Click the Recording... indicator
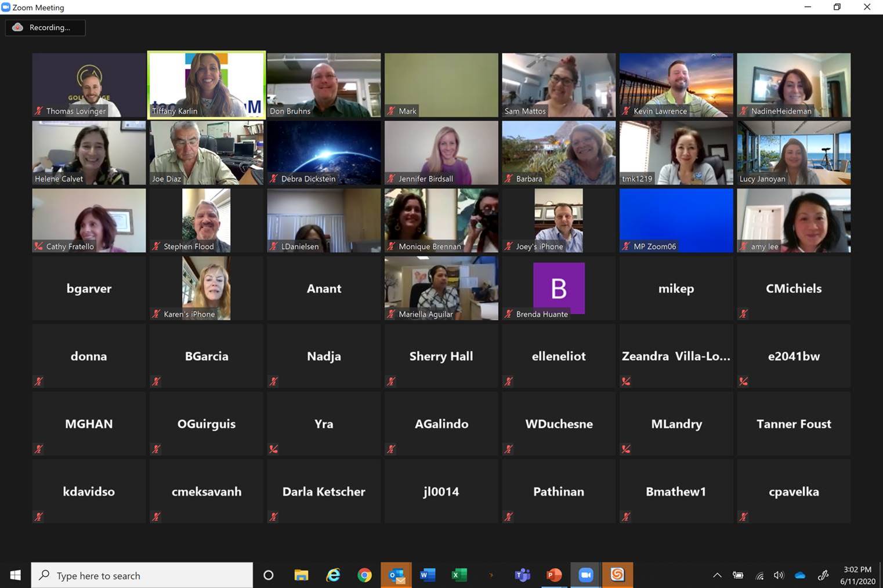The height and width of the screenshot is (588, 883). [45, 27]
